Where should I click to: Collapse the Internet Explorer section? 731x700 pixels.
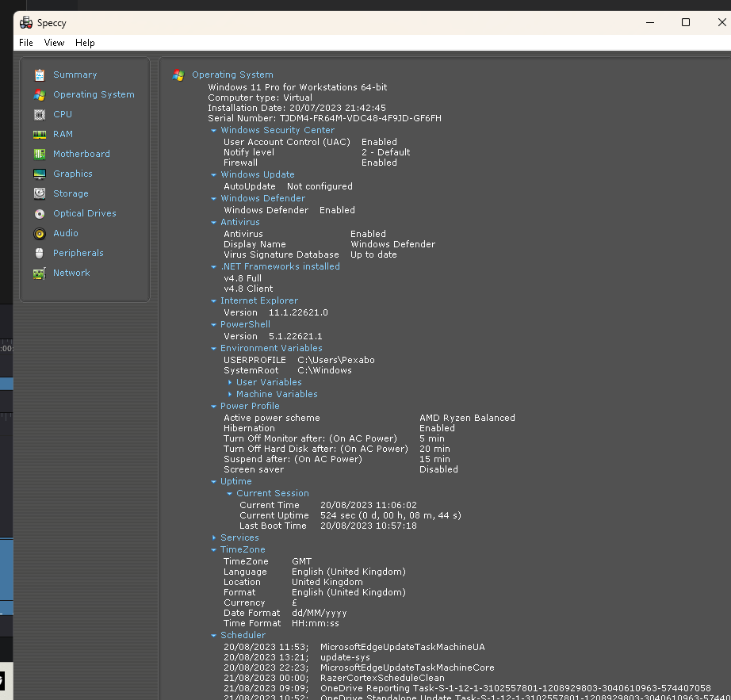[213, 301]
